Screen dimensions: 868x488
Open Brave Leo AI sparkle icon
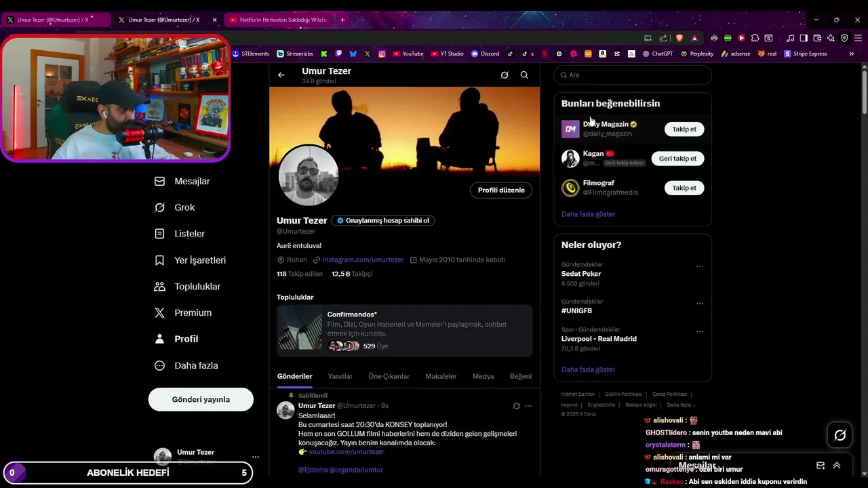pos(831,38)
